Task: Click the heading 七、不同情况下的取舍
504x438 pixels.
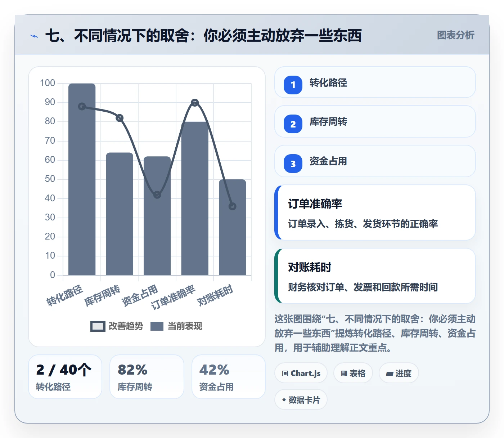Action: coord(203,36)
